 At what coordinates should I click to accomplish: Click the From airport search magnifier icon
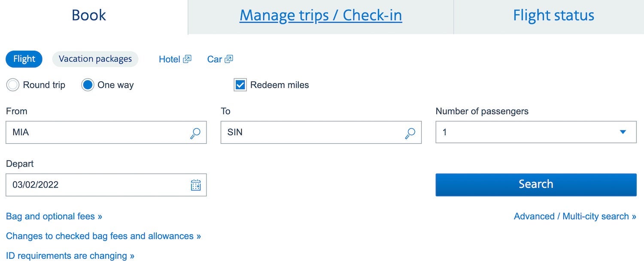point(195,133)
